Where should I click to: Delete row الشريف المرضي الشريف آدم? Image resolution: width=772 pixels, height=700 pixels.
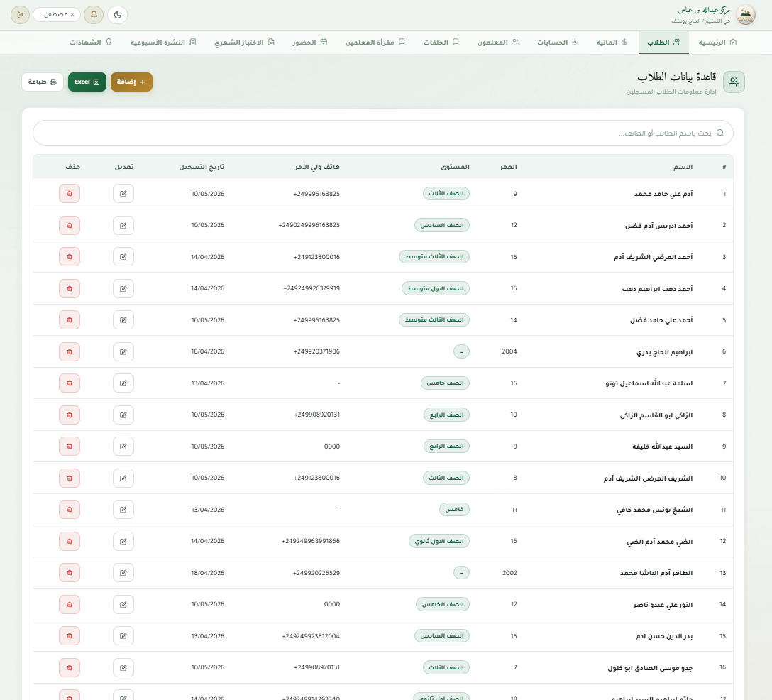coord(70,478)
